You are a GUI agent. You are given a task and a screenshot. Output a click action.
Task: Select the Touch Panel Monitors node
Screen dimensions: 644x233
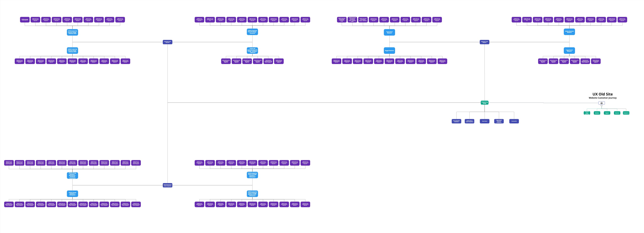coord(389,32)
